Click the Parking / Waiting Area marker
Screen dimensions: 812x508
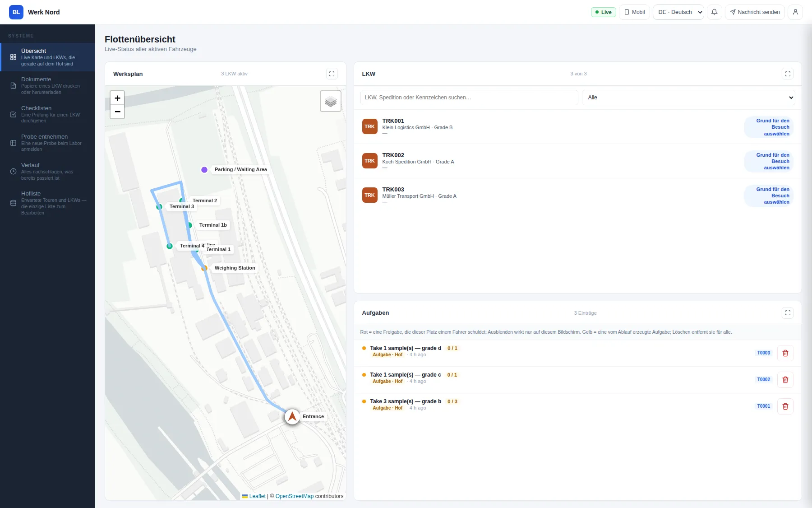pos(204,170)
